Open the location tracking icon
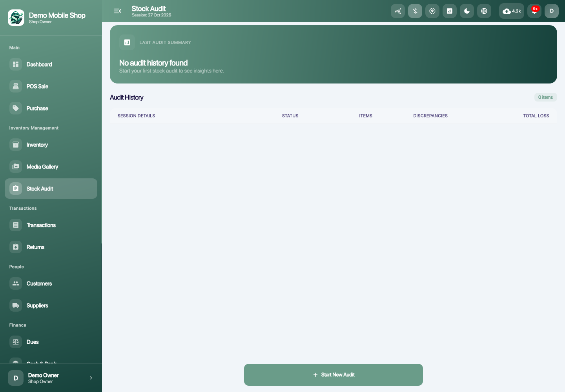Image resolution: width=565 pixels, height=392 pixels. [432, 11]
